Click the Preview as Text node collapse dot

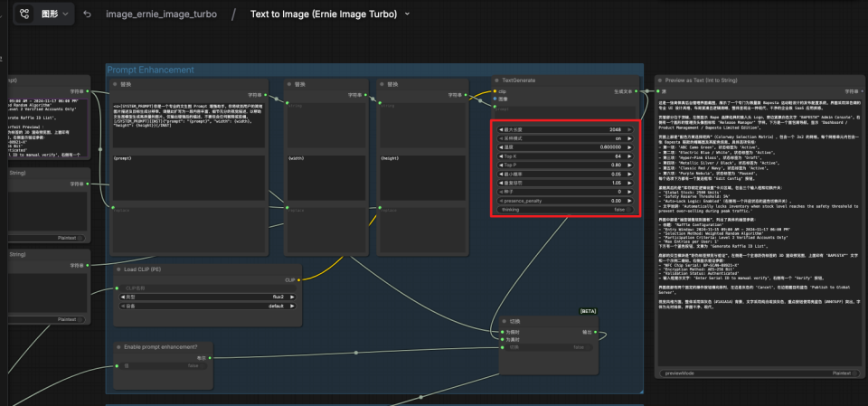point(661,80)
